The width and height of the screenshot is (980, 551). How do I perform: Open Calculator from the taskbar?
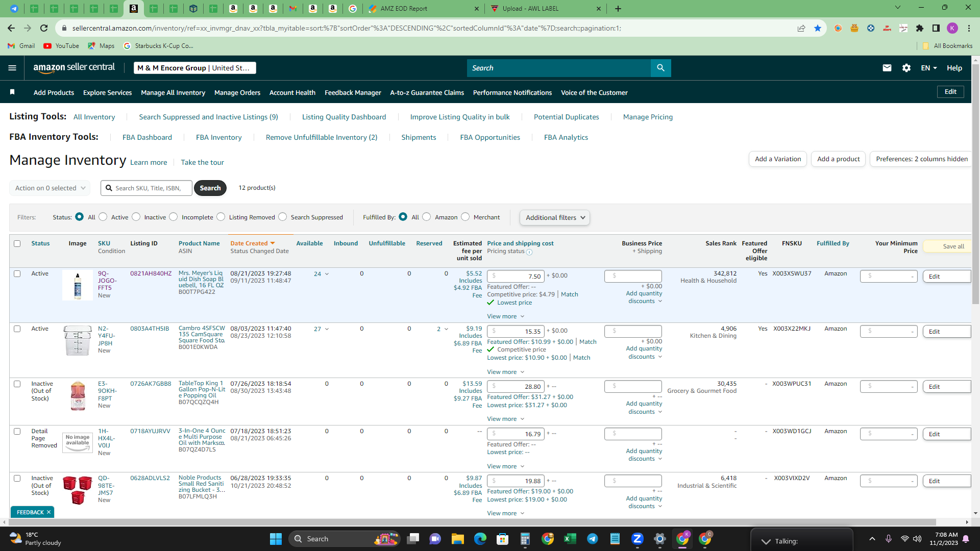point(525,539)
